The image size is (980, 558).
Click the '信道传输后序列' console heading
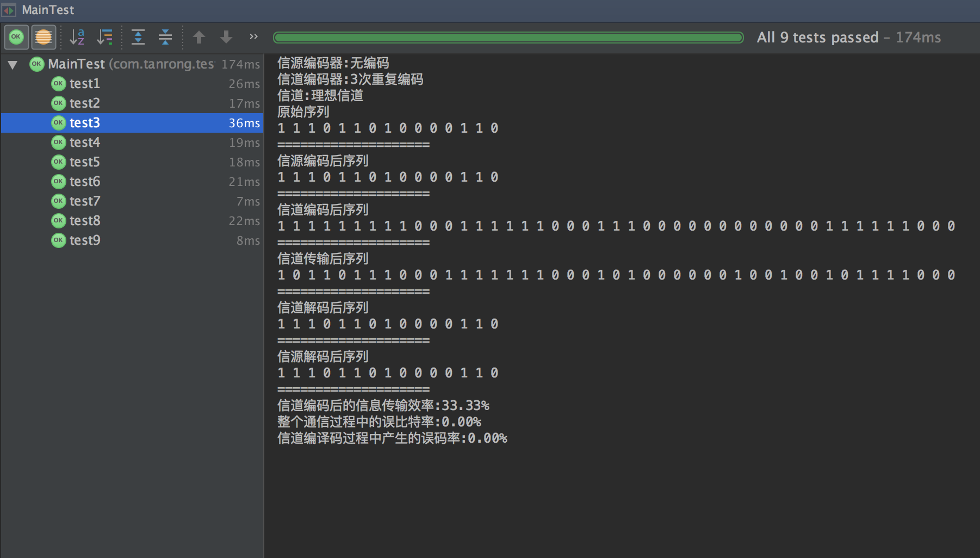pos(322,259)
